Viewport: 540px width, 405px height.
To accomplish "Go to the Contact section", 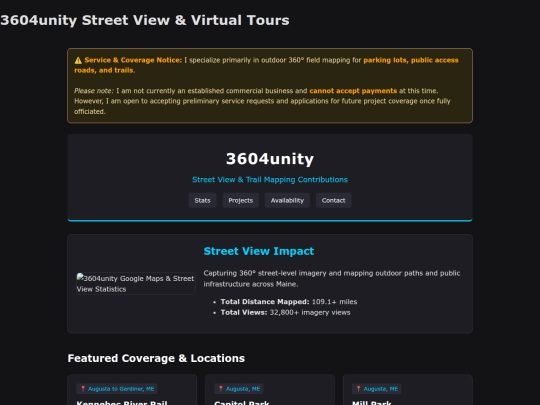I will 333,200.
